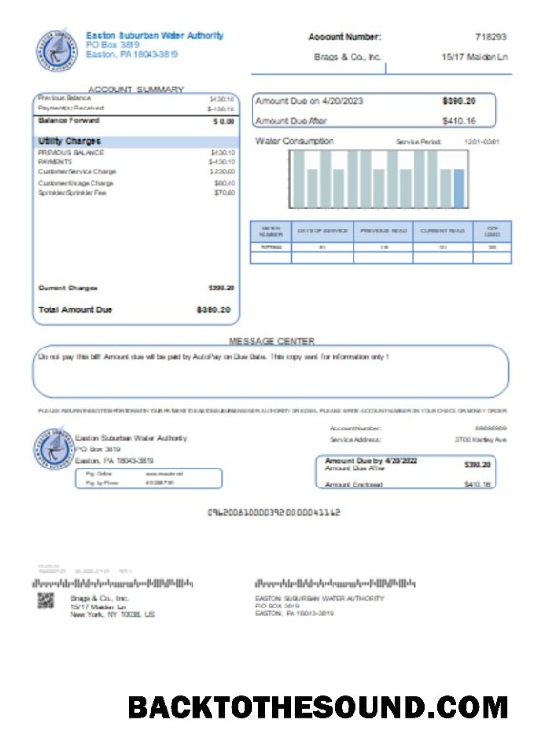Click the 'Utility Charges' section heading
The height and width of the screenshot is (756, 545).
click(x=70, y=141)
